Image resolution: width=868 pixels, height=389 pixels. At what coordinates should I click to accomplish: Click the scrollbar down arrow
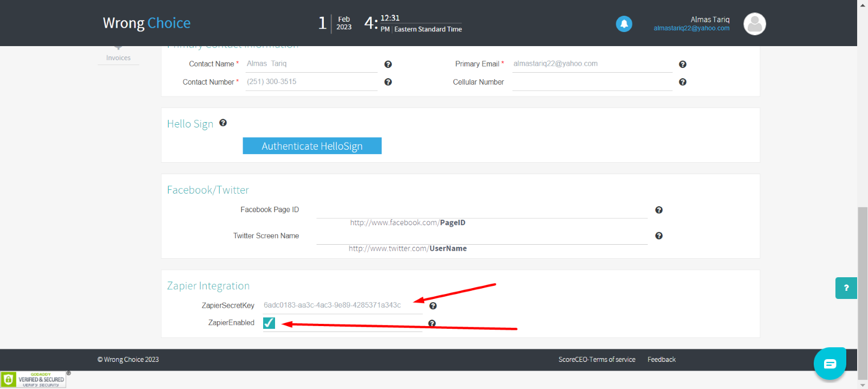click(863, 385)
